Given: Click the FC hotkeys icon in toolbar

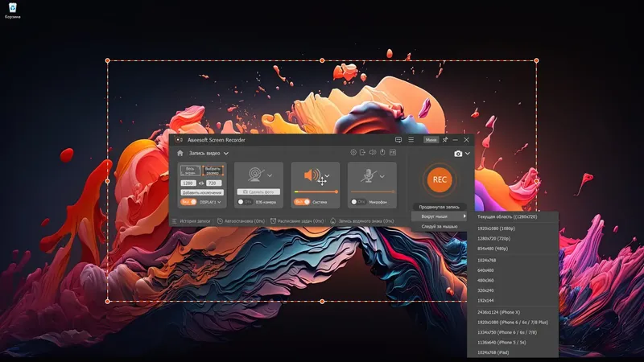Looking at the screenshot, I should tap(393, 152).
